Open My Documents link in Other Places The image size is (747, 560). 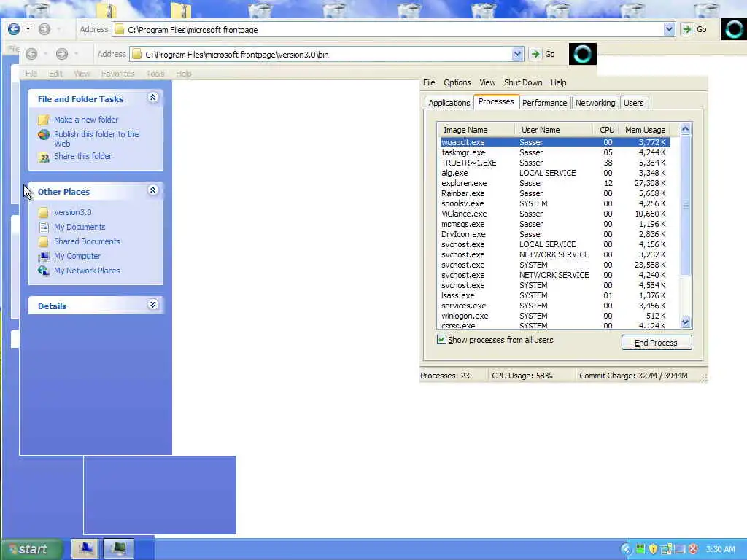click(x=80, y=227)
